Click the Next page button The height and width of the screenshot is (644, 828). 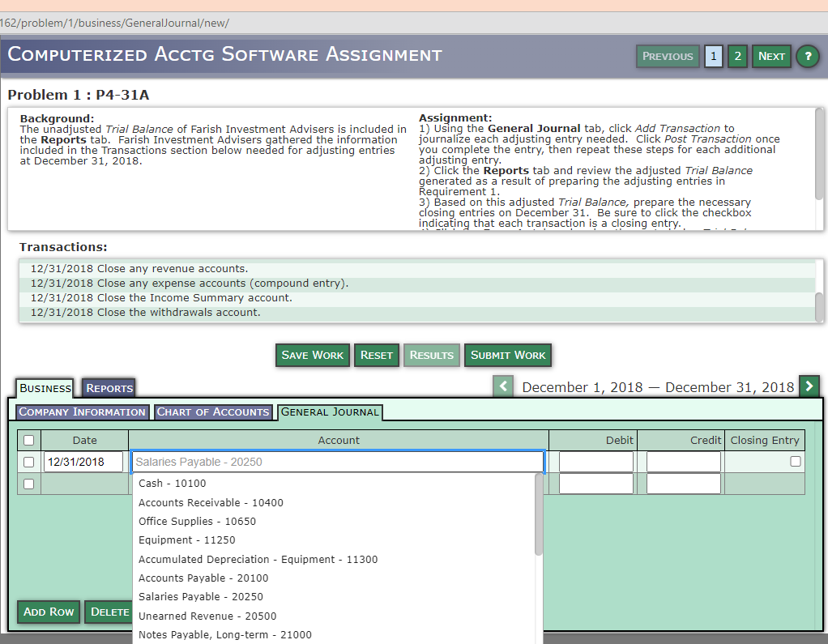pyautogui.click(x=771, y=56)
